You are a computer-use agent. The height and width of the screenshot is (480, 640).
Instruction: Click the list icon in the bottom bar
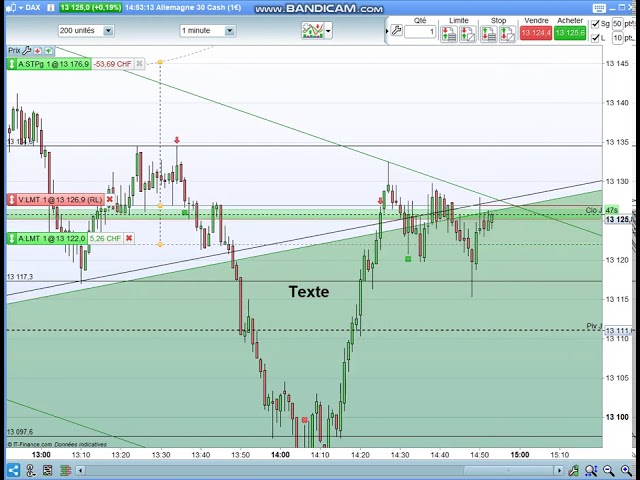[x=47, y=470]
